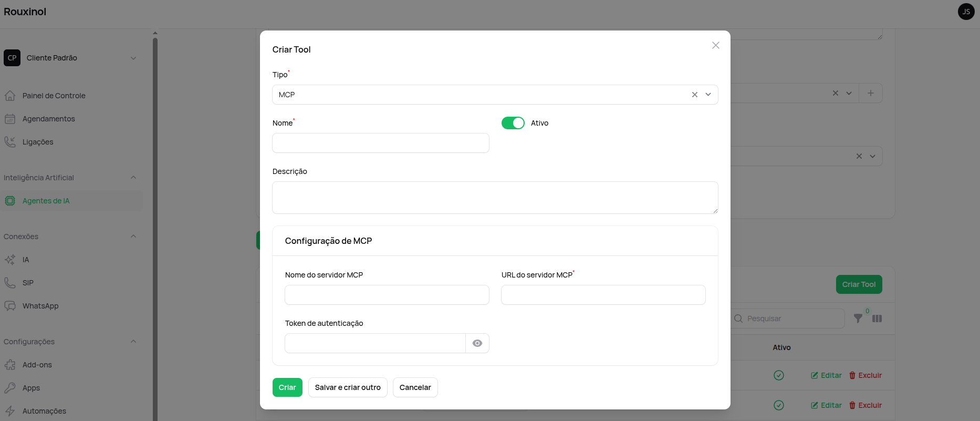This screenshot has height=421, width=980.
Task: Collapse the Conexões section
Action: point(133,237)
